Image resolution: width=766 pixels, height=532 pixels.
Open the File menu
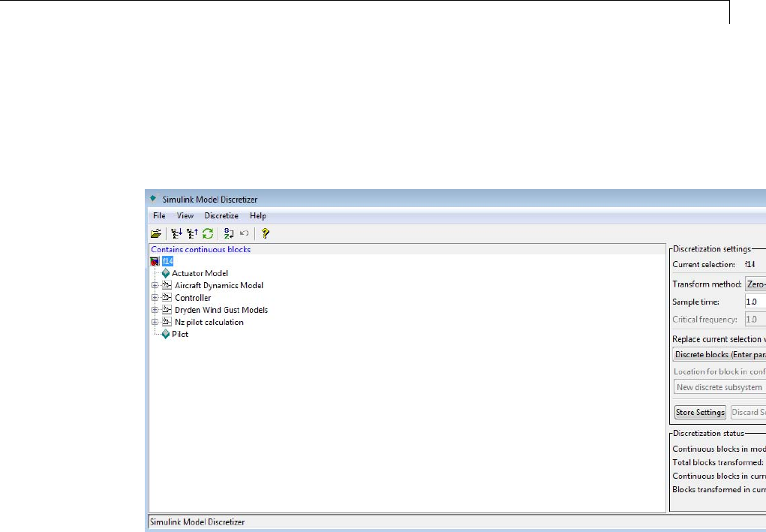pyautogui.click(x=159, y=215)
